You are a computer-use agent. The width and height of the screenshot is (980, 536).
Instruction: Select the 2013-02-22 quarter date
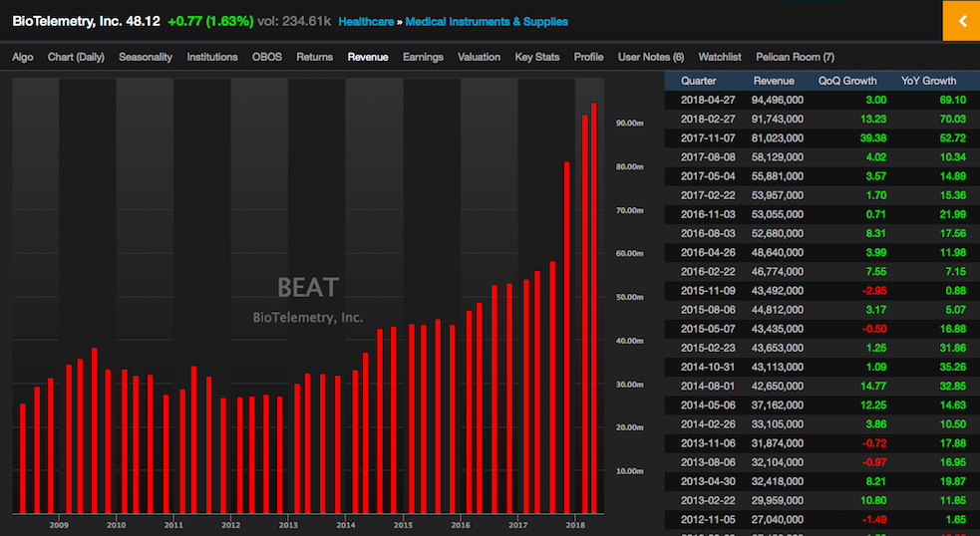(708, 500)
